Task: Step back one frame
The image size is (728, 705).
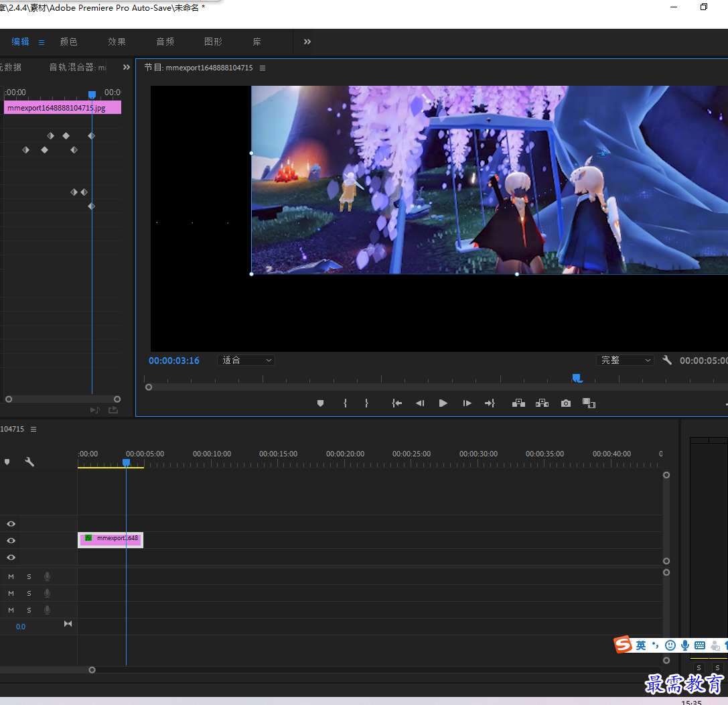Action: [420, 403]
